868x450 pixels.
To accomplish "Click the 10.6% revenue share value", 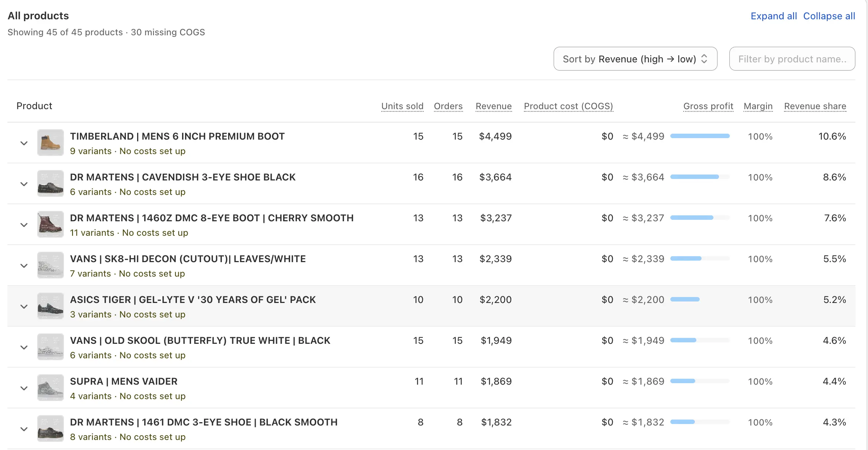I will 832,136.
